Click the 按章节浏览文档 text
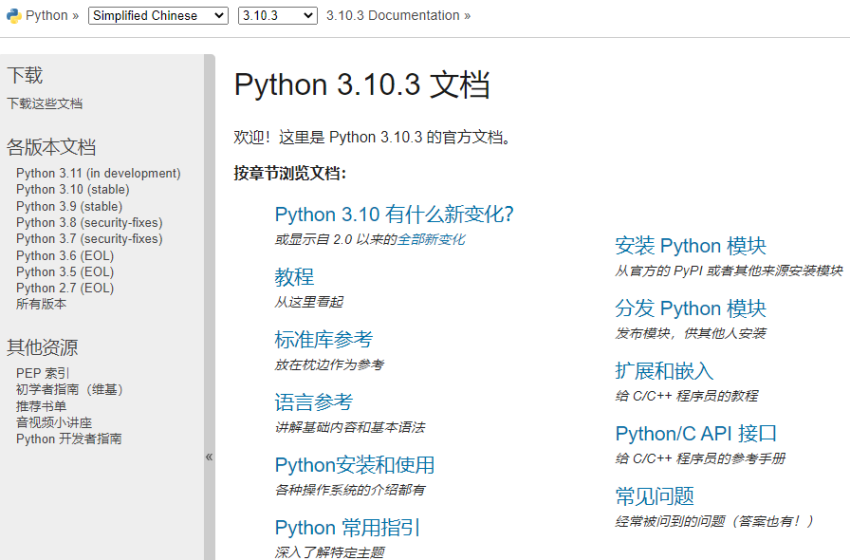 pyautogui.click(x=290, y=173)
